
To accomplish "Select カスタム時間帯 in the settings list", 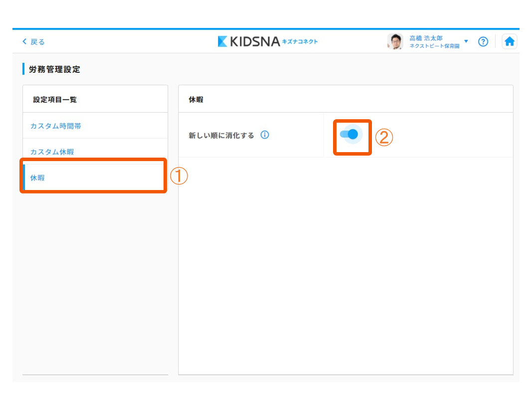I will tap(56, 126).
